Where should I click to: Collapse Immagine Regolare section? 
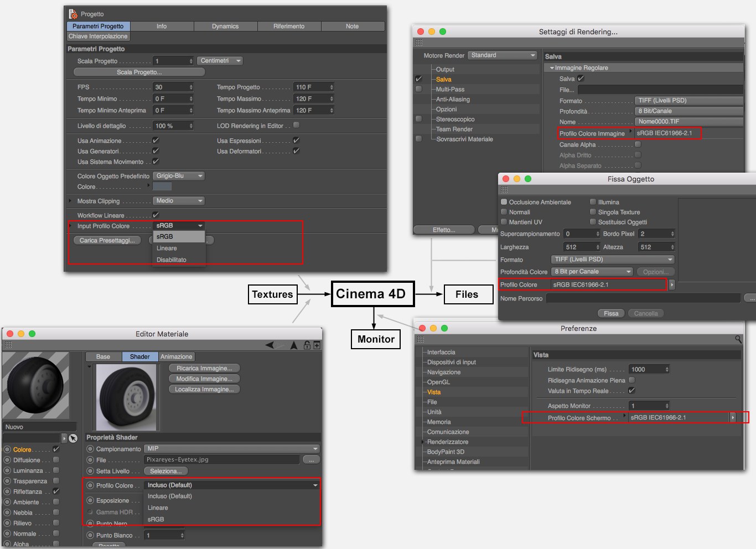tap(552, 68)
